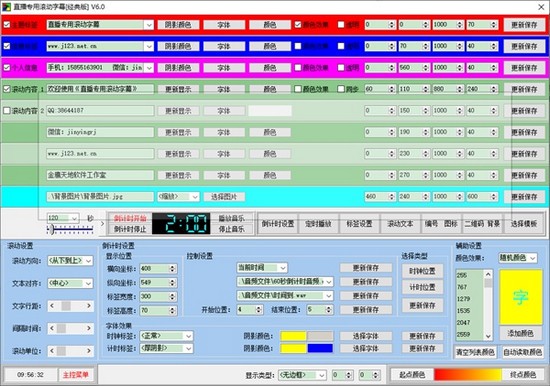This screenshot has width=550, height=386.
Task: Click the 起点颜色 button
Action: click(x=412, y=375)
